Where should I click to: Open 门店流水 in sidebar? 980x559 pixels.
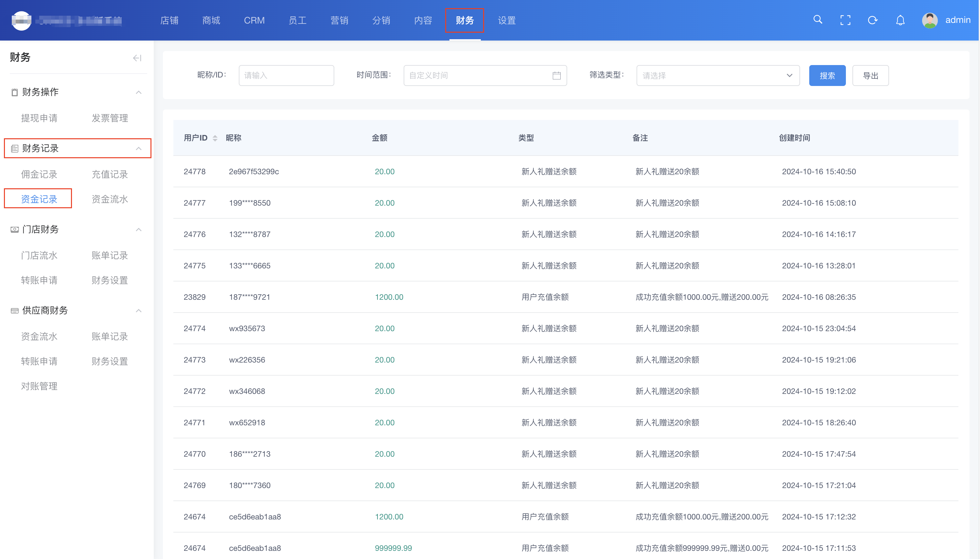pyautogui.click(x=39, y=255)
